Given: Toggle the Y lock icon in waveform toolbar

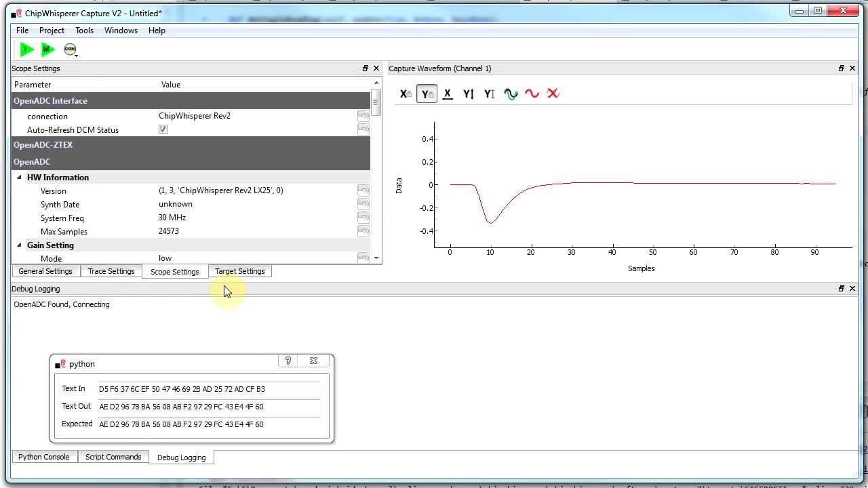Looking at the screenshot, I should click(x=427, y=94).
